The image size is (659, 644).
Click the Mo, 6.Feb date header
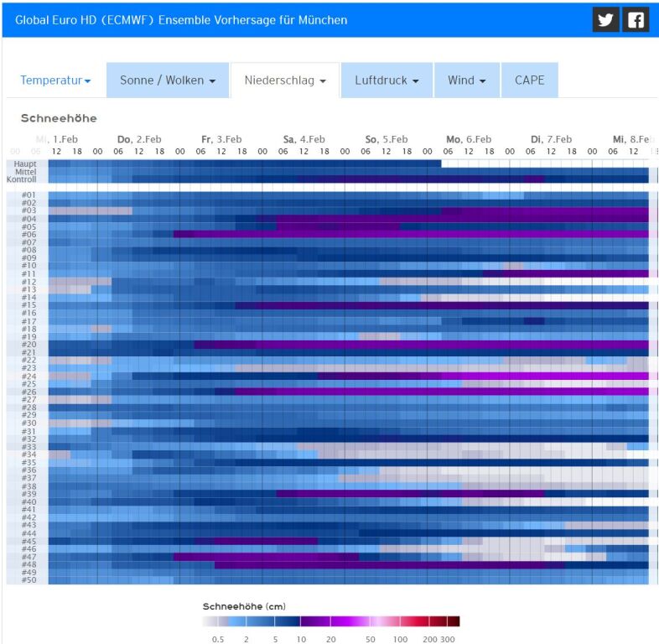click(x=468, y=139)
